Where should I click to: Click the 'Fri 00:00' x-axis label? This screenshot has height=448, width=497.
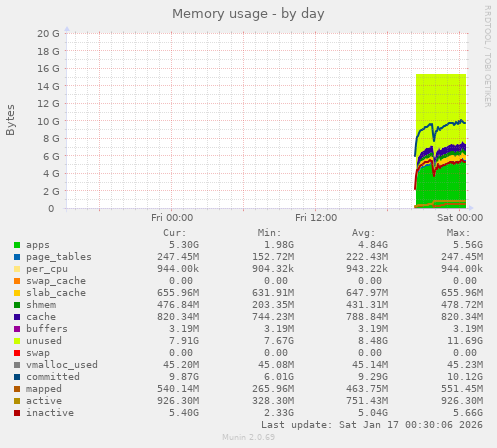tap(172, 218)
